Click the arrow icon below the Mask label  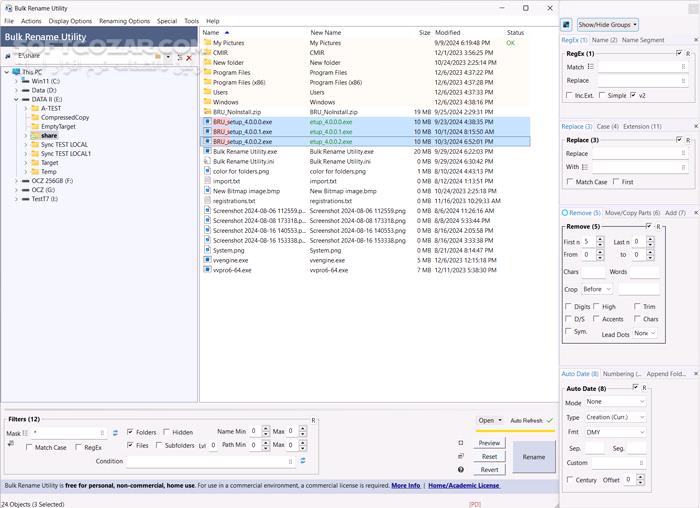11,443
